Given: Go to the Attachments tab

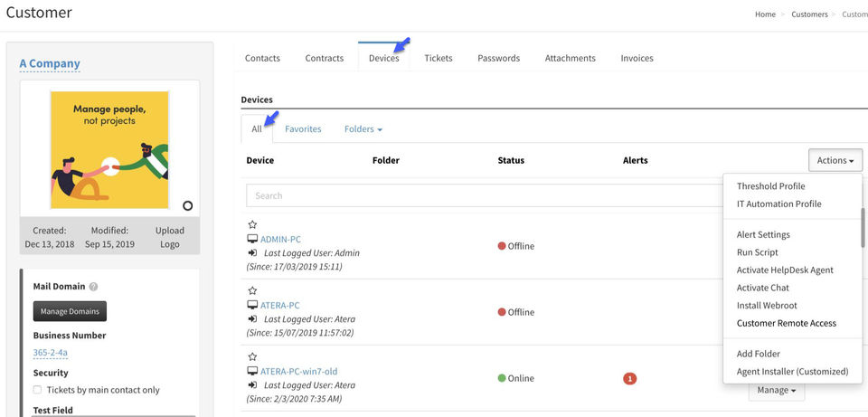Looking at the screenshot, I should tap(571, 58).
